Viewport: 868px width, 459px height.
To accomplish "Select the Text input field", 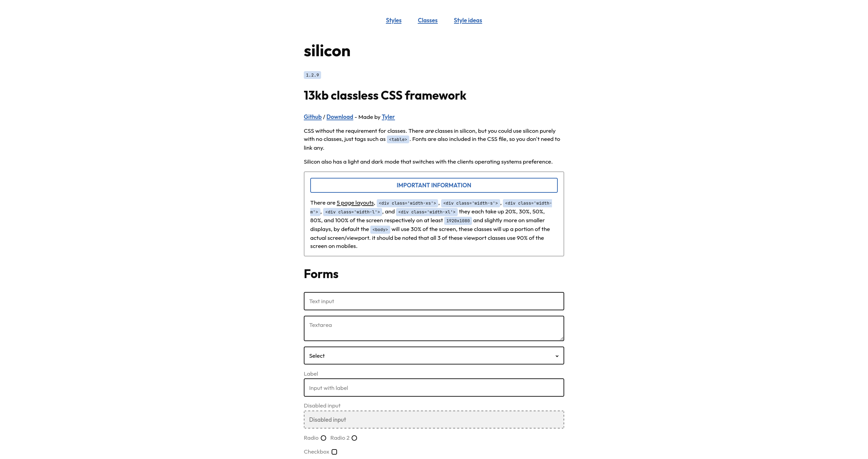I will (434, 301).
